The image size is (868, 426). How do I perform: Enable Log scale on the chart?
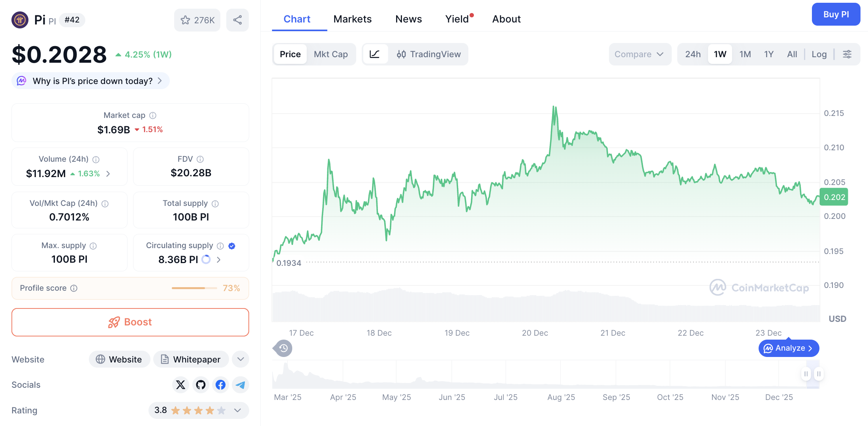819,54
